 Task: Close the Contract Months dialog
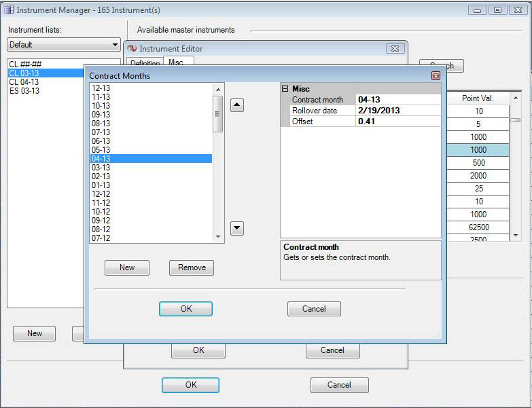click(x=436, y=75)
